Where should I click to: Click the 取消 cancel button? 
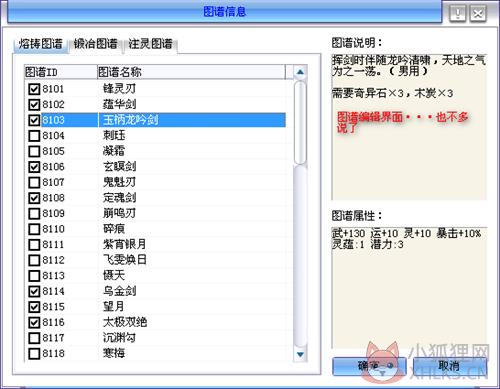(x=449, y=366)
